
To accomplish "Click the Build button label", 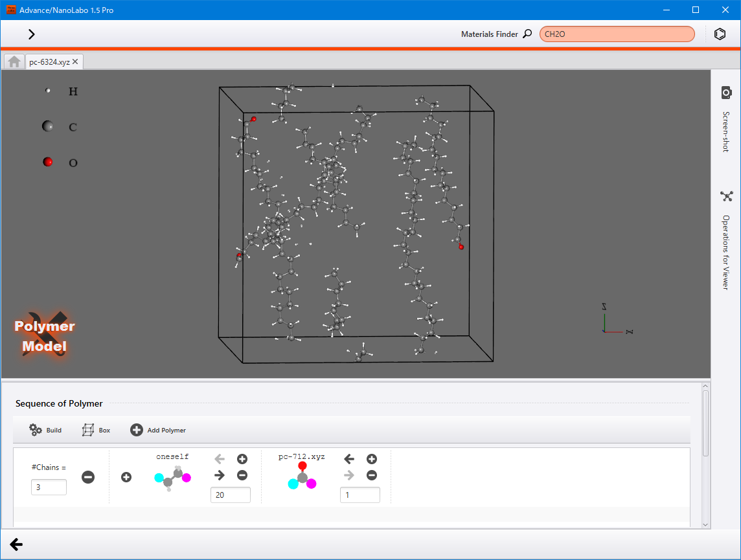I will (x=54, y=430).
